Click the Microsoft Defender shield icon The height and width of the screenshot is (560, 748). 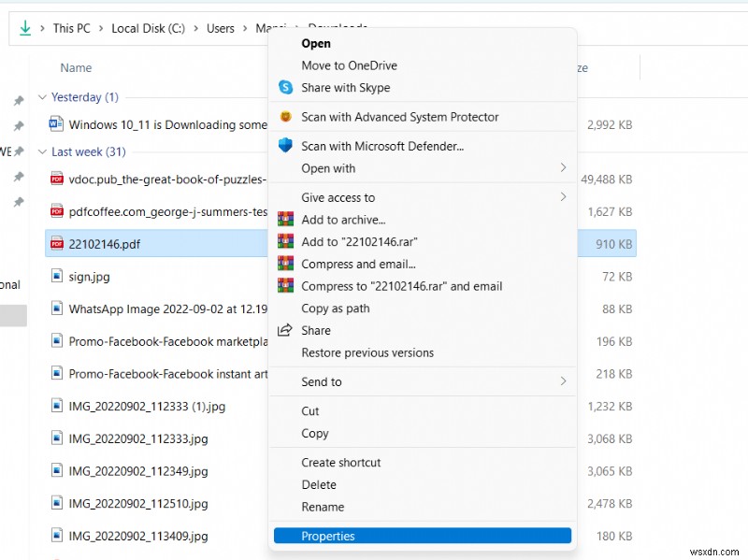[x=286, y=145]
